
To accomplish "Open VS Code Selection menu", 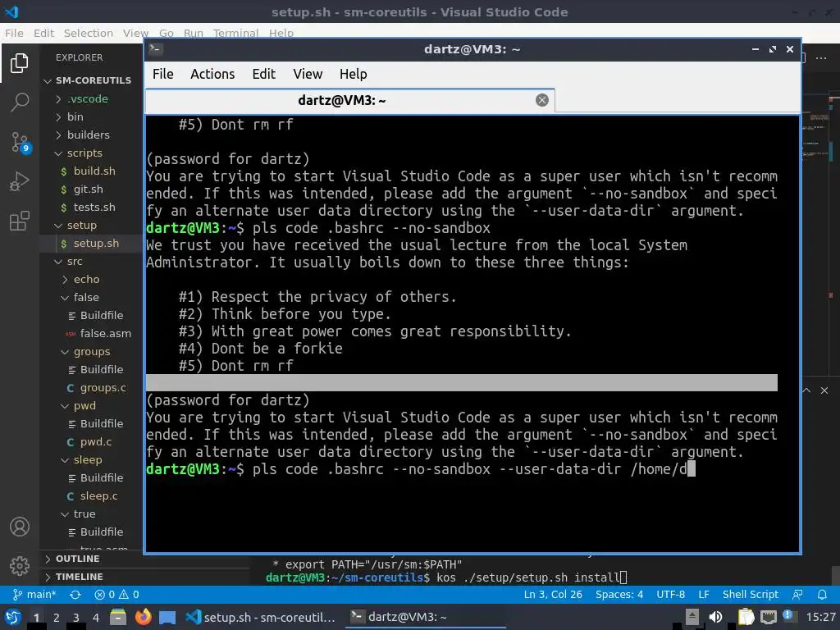I will (x=89, y=33).
